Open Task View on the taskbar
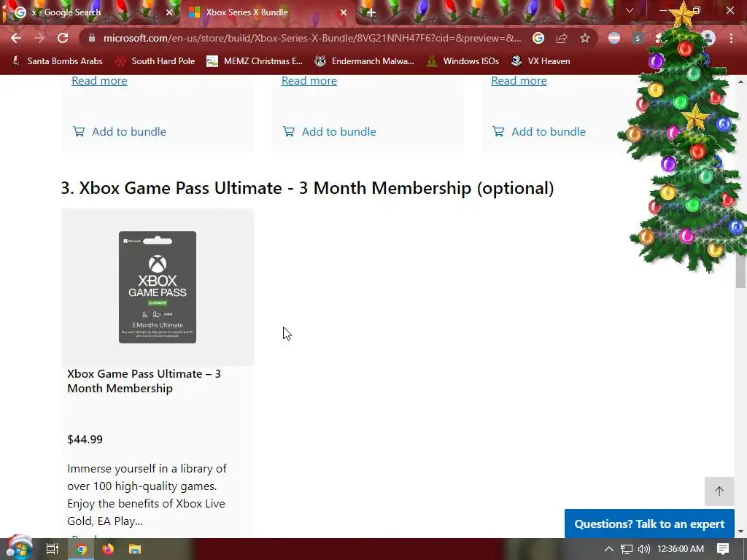The width and height of the screenshot is (747, 560). (52, 549)
